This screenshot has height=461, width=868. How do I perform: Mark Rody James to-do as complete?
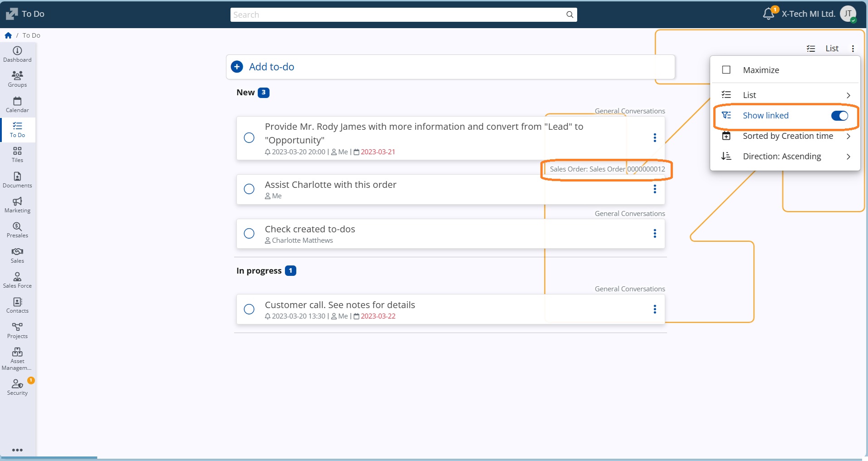coord(249,137)
